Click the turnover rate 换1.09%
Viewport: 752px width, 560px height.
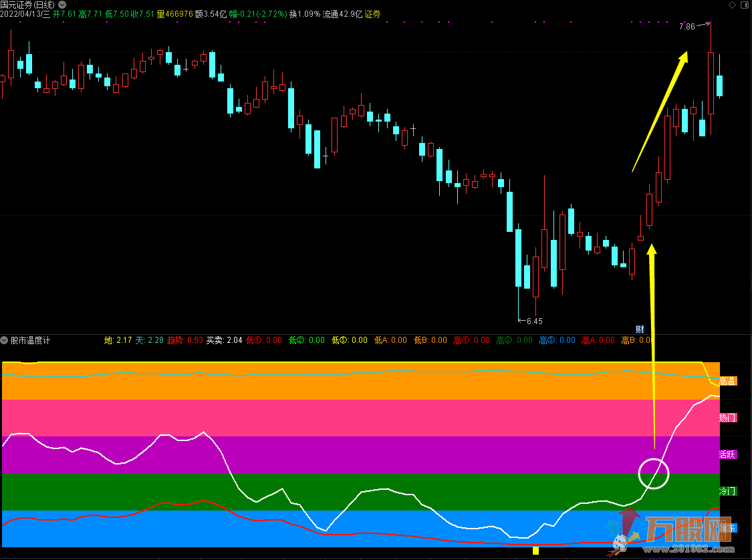click(x=305, y=15)
